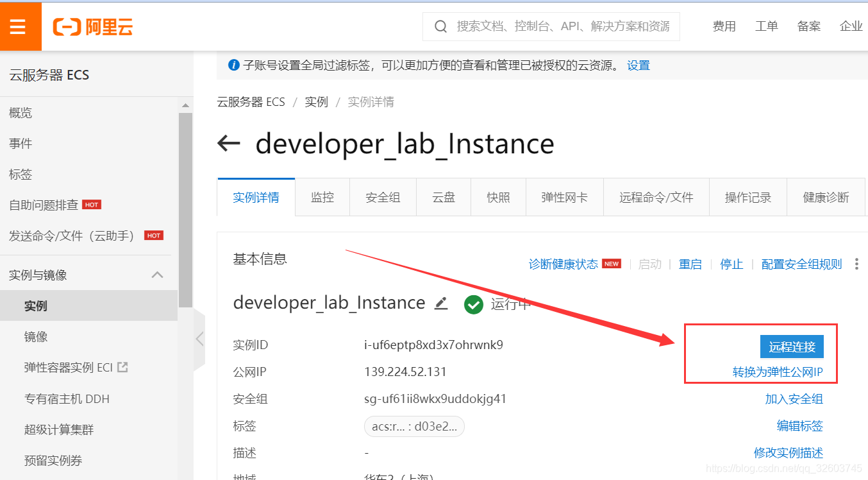This screenshot has width=868, height=480.
Task: Click the acs:r... : d03e2... tag chip
Action: coord(414,426)
